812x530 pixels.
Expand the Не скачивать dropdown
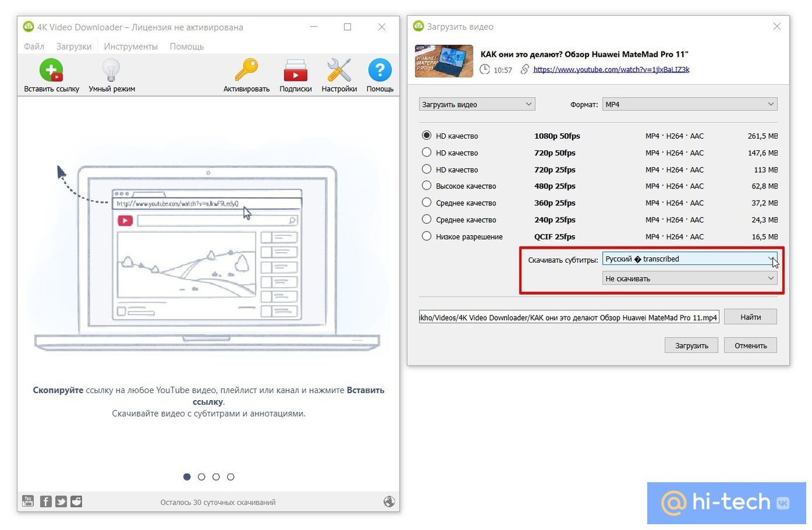[x=690, y=278]
